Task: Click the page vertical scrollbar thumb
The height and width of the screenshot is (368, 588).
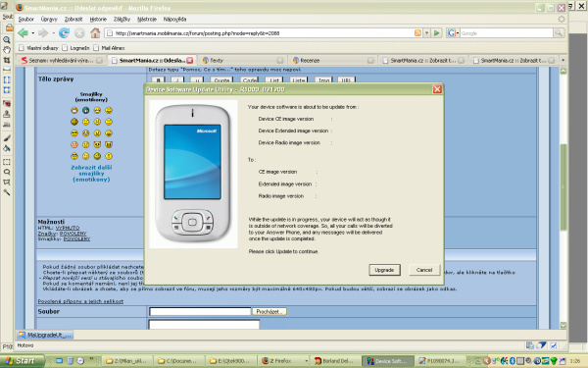Action: pos(563,186)
